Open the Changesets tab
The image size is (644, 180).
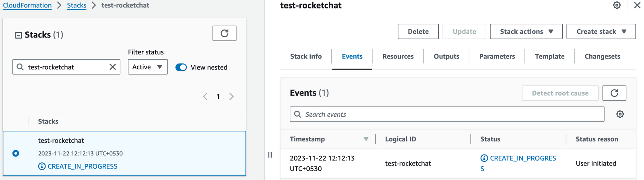point(603,57)
